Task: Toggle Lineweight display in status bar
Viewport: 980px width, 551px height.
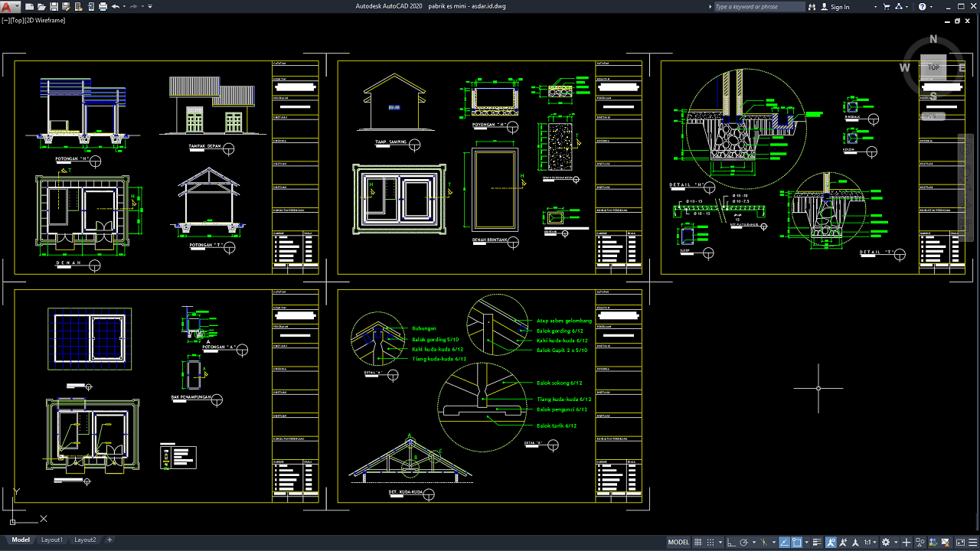Action: [x=817, y=542]
